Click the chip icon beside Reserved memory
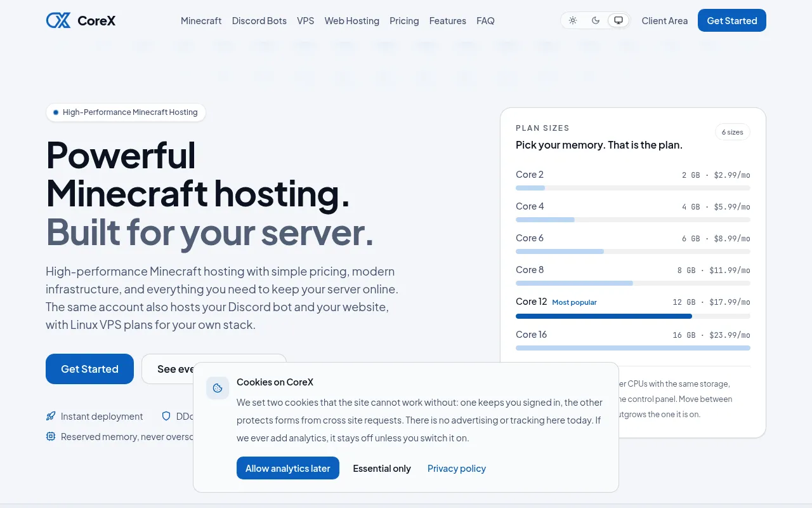The image size is (812, 508). (x=51, y=437)
